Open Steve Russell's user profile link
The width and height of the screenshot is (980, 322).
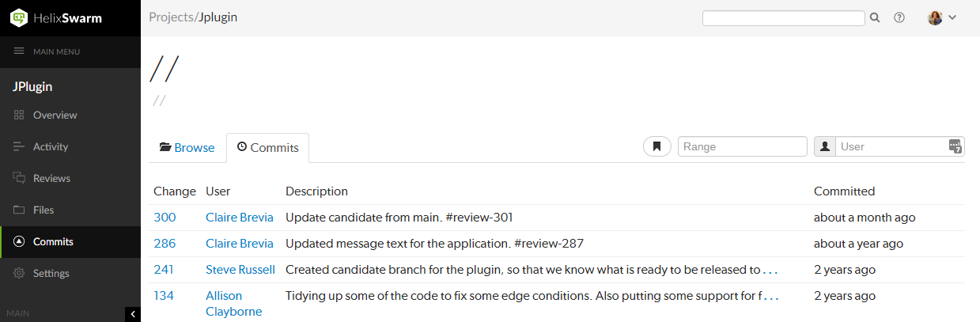tap(240, 269)
